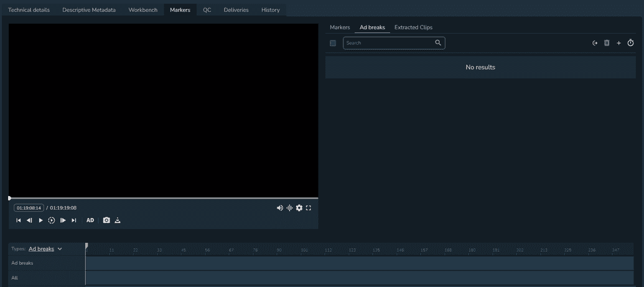The image size is (644, 287).
Task: Play the video
Action: coord(40,220)
